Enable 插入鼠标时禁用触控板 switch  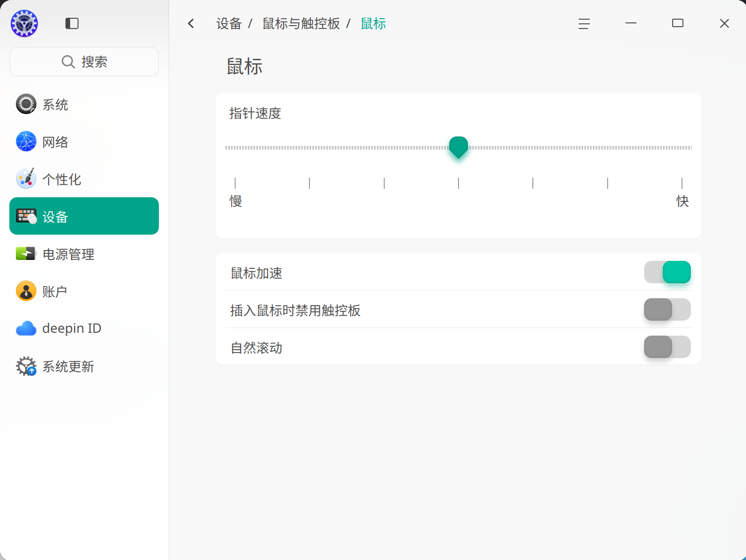click(x=667, y=309)
